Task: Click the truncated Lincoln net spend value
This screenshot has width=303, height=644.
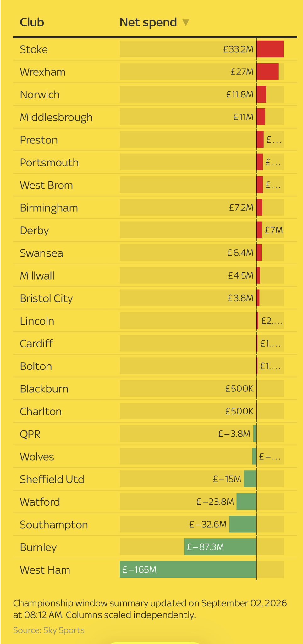Action: [272, 321]
